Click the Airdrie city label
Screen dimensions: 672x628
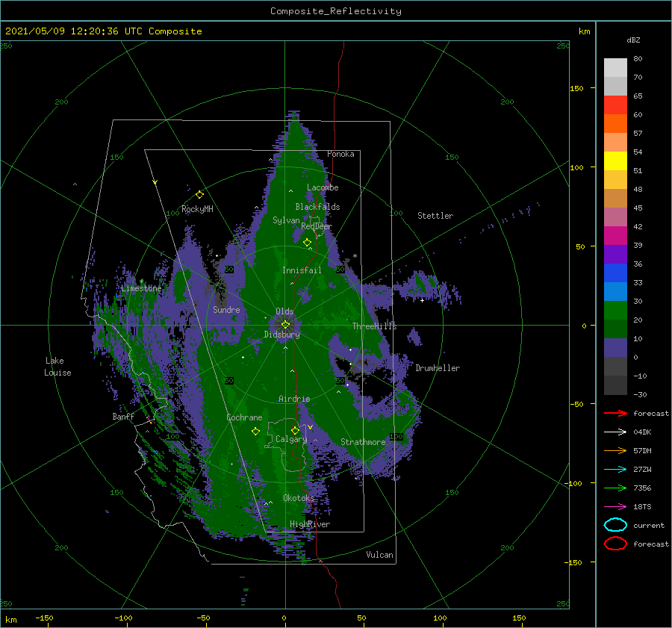point(294,399)
